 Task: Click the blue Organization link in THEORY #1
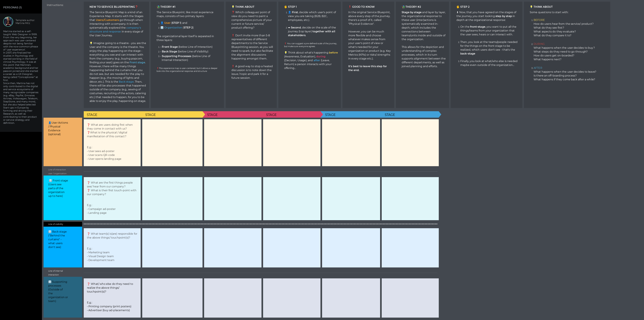pos(173,27)
